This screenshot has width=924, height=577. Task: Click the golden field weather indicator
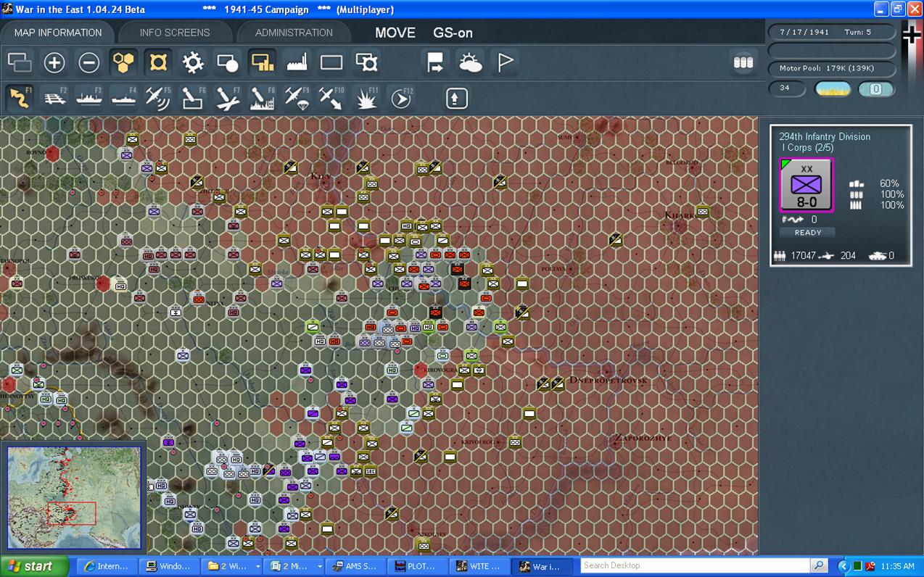tap(833, 89)
